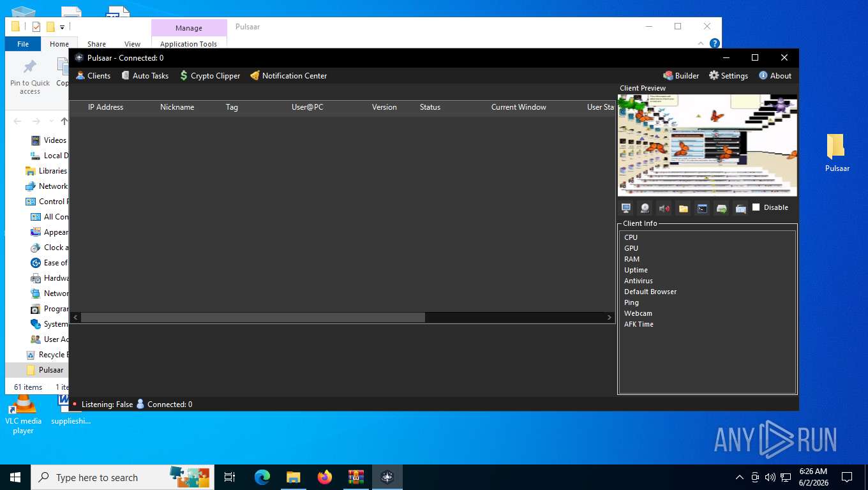
Task: Select the Pulsaar folder on the desktop
Action: (x=837, y=153)
